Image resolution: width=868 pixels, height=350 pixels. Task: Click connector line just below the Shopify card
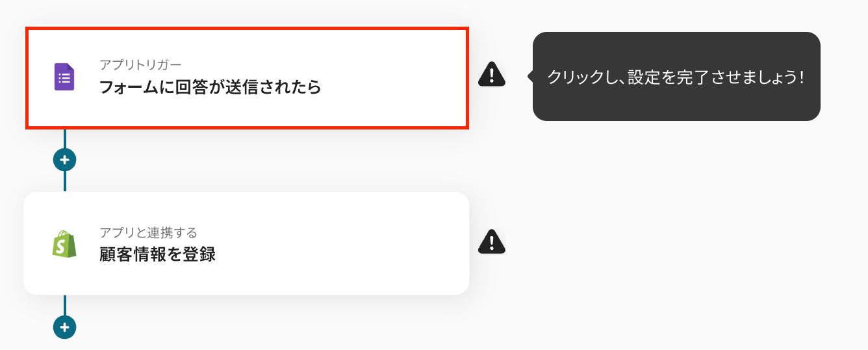(x=64, y=305)
